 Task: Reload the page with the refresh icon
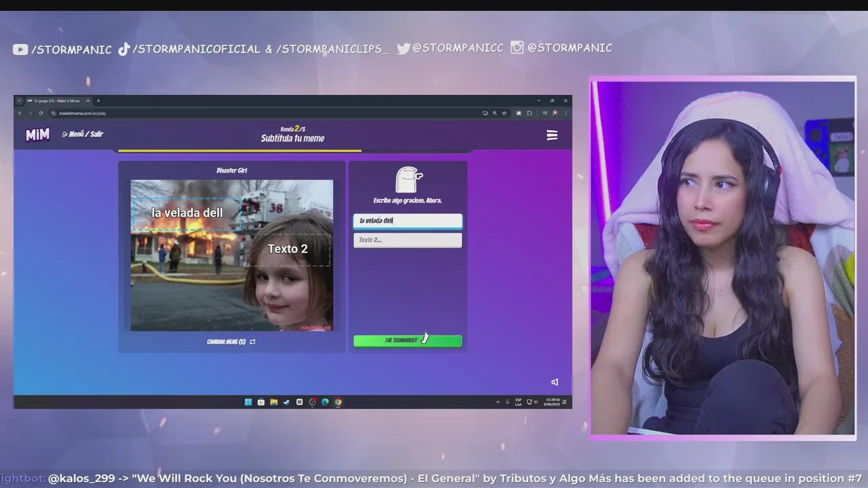41,113
